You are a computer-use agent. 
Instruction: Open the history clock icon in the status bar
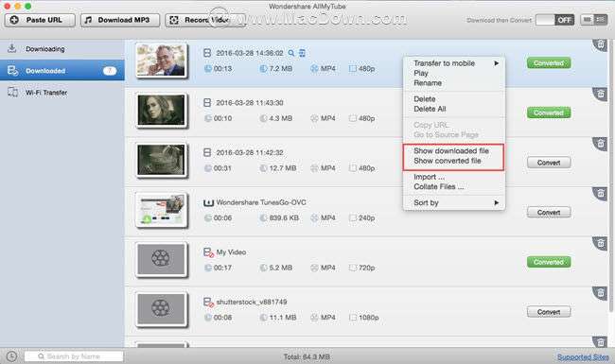point(11,356)
